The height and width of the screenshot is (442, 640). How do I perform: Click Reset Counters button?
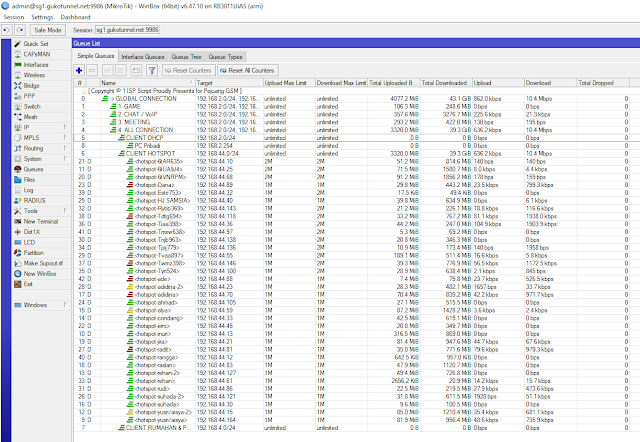point(188,71)
